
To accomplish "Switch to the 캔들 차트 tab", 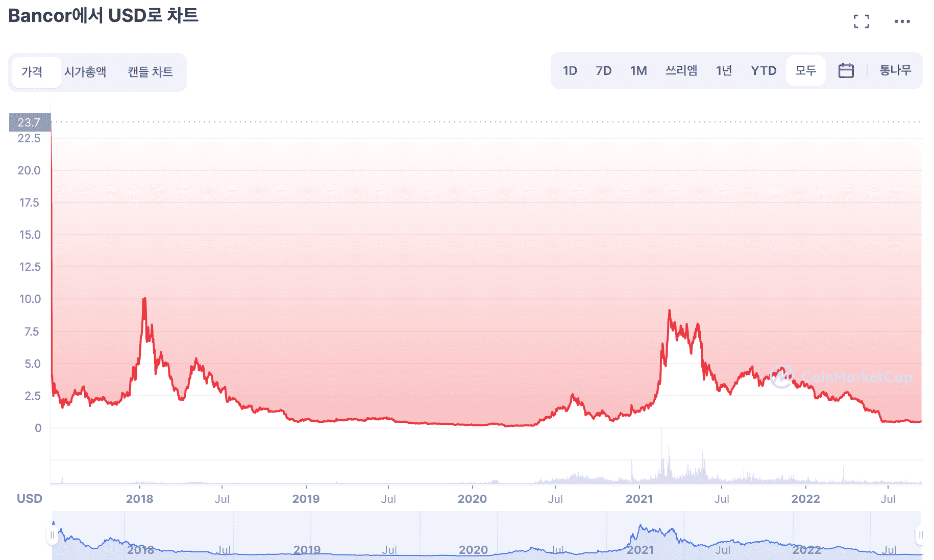I will 150,72.
